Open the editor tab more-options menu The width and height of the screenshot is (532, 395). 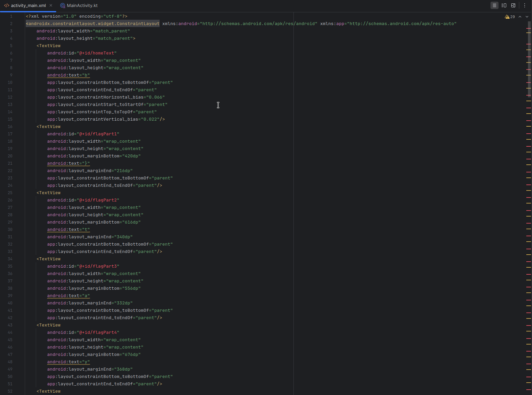[x=525, y=5]
